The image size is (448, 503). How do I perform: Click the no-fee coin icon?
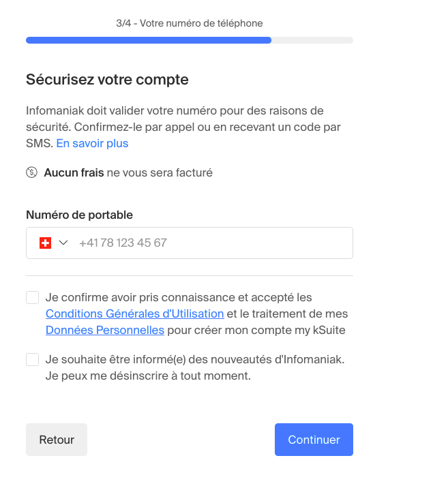click(31, 172)
